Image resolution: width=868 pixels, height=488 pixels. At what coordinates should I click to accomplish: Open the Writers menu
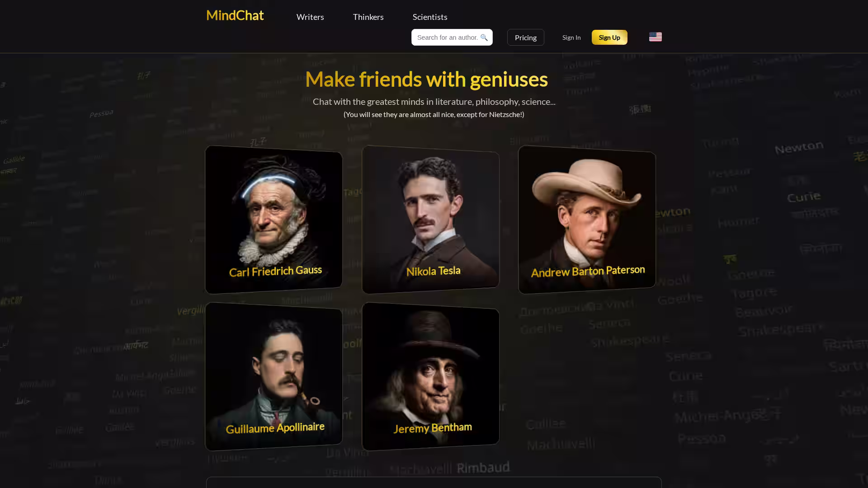coord(310,17)
